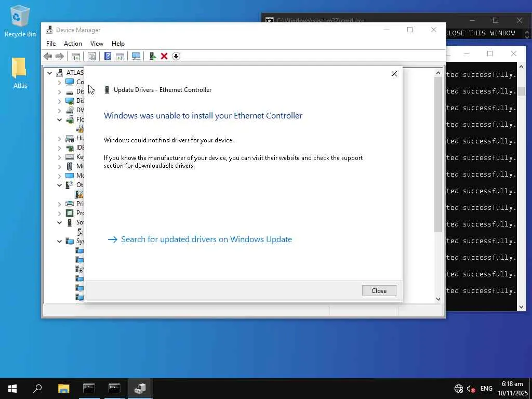Expand the DVD/CD-ROM drives chevron
The image size is (532, 399).
click(59, 111)
